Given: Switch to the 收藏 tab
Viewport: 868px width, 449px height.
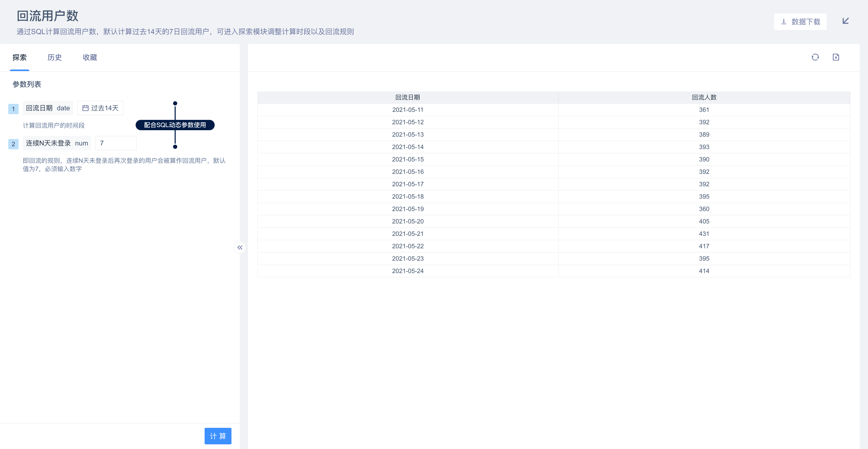Looking at the screenshot, I should tap(90, 58).
